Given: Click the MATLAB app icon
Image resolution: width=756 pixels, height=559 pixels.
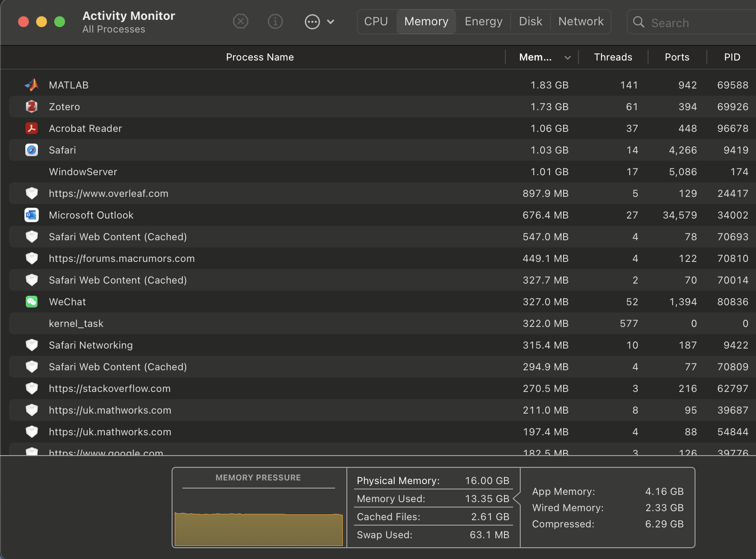Looking at the screenshot, I should [x=32, y=85].
